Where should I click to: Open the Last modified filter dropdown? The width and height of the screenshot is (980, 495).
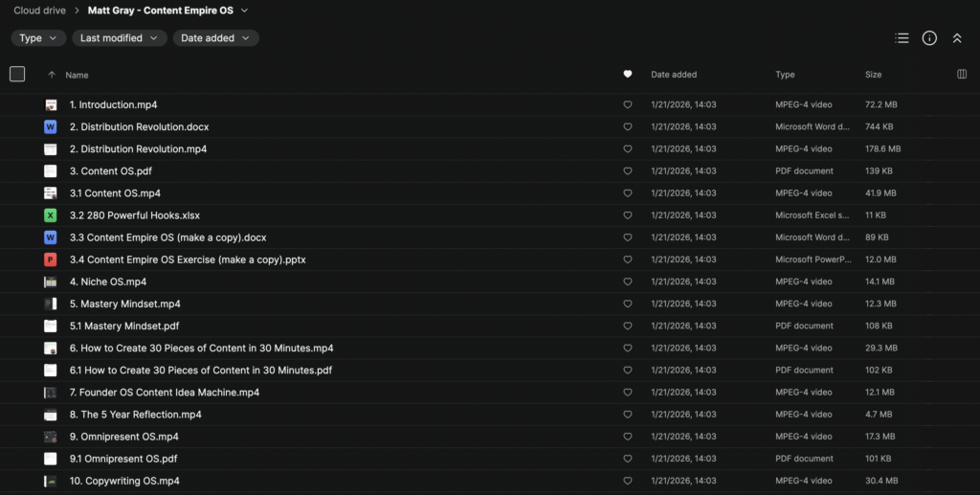[118, 38]
